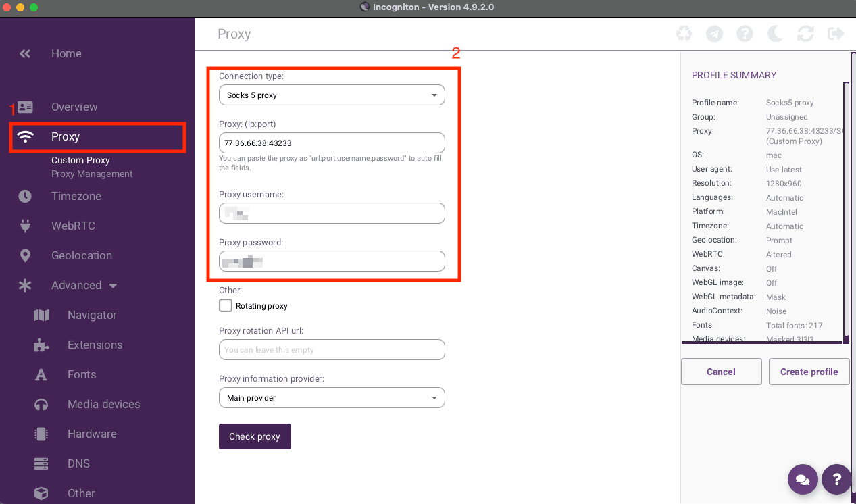Collapse the sidebar with the double-arrow icon
The image size is (856, 504).
pyautogui.click(x=24, y=53)
